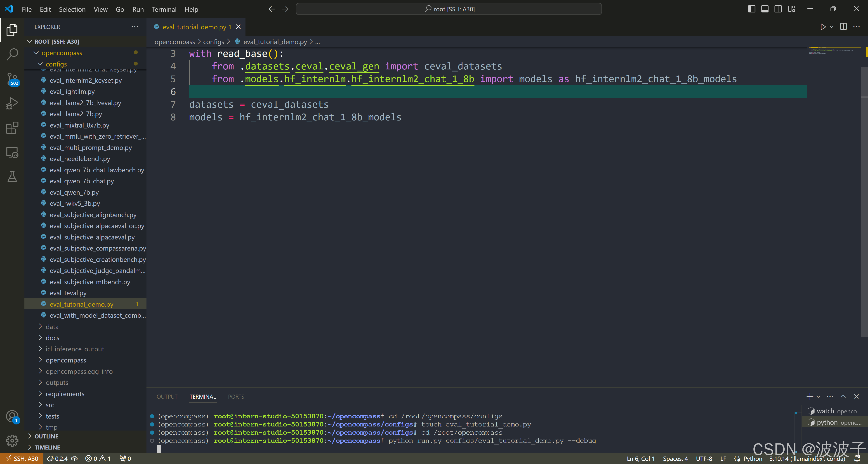This screenshot has width=868, height=464.
Task: Open the Search view in activity bar
Action: [x=12, y=54]
